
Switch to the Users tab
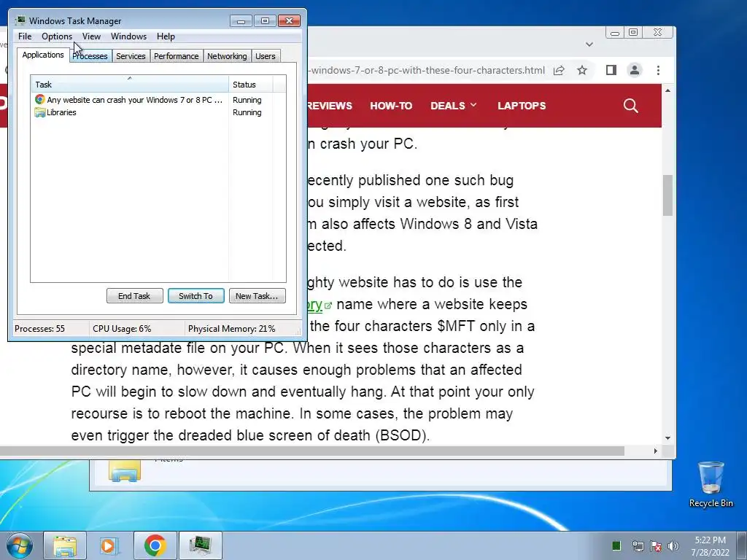coord(266,56)
